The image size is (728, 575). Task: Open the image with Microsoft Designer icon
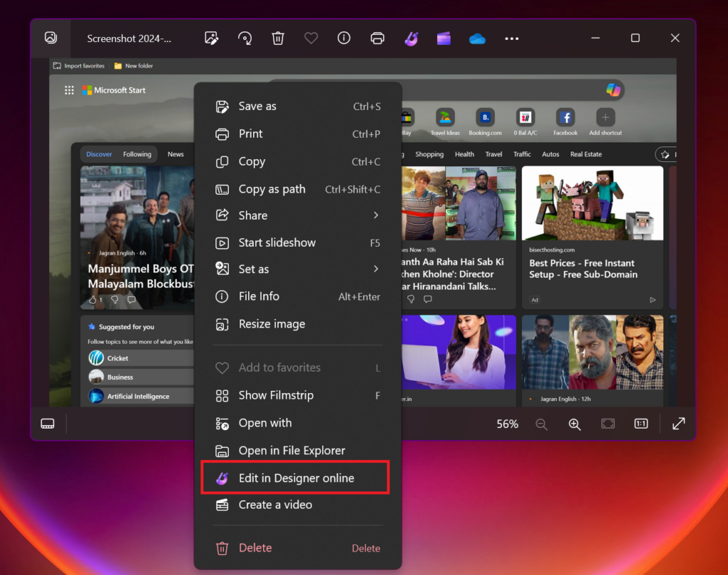[411, 38]
